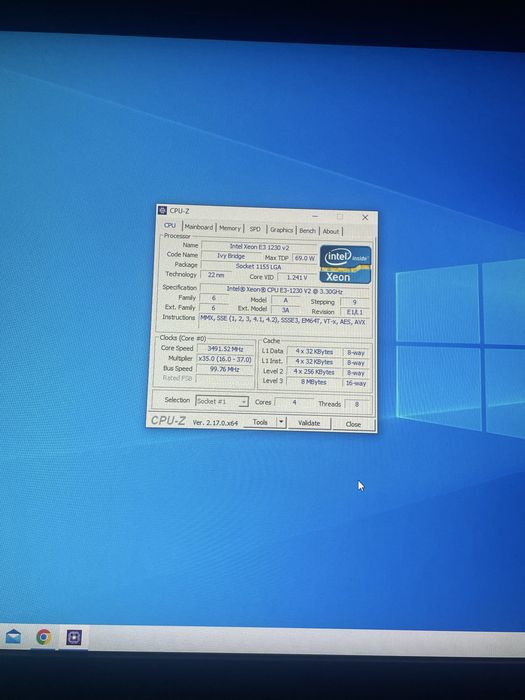Click the Stepping value 9
This screenshot has width=525, height=700.
tap(355, 302)
